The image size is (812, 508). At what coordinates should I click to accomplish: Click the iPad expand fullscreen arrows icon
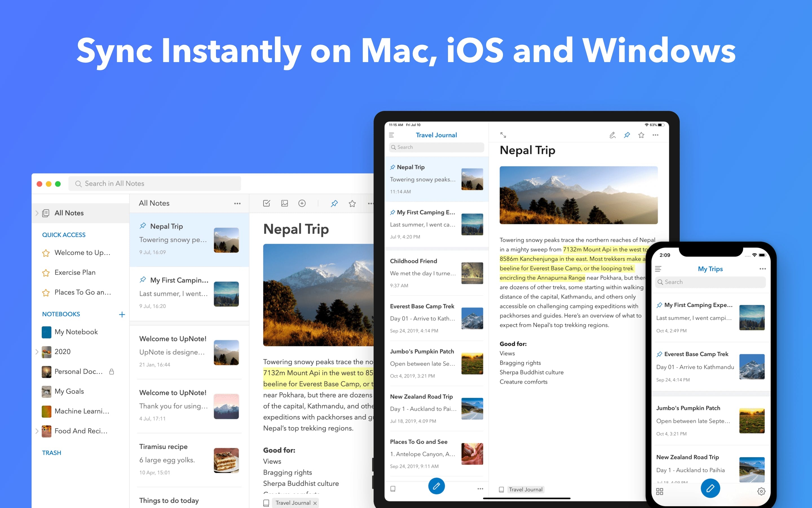503,135
